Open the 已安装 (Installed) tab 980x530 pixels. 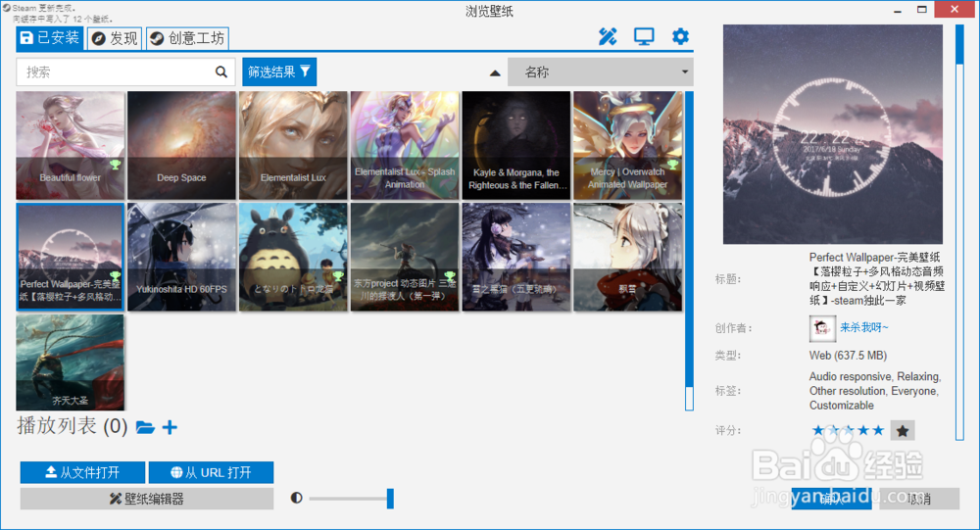point(50,38)
